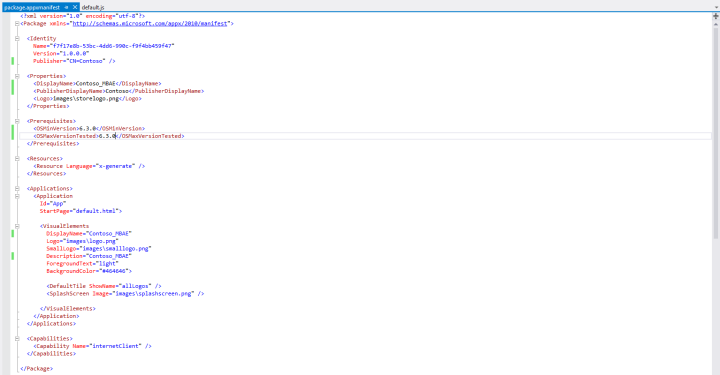720x375 pixels.
Task: Click the closing Applications tag
Action: [51, 324]
